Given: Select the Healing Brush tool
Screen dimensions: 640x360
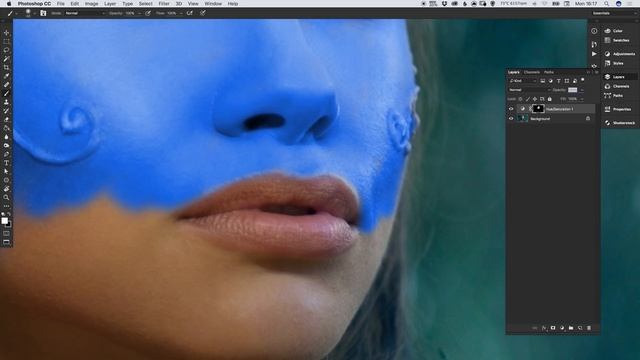Looking at the screenshot, I should click(6, 84).
